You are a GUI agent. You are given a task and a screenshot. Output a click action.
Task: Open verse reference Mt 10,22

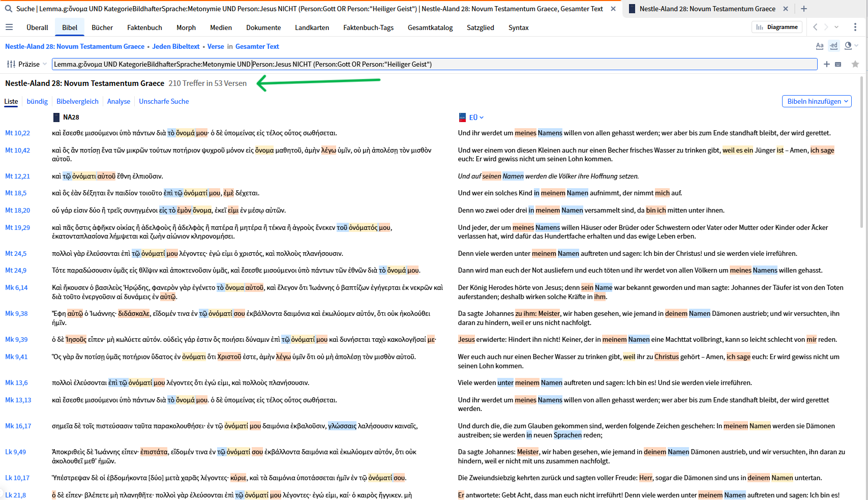point(18,133)
